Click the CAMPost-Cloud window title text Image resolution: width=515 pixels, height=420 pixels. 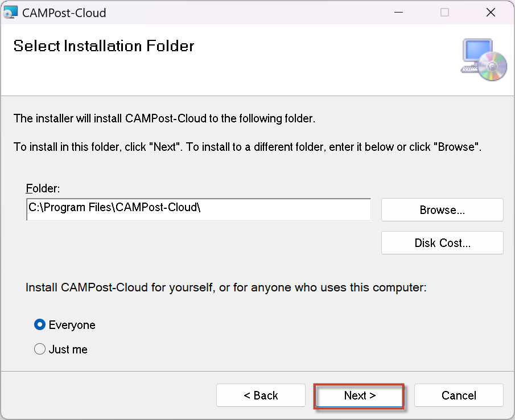coord(64,13)
